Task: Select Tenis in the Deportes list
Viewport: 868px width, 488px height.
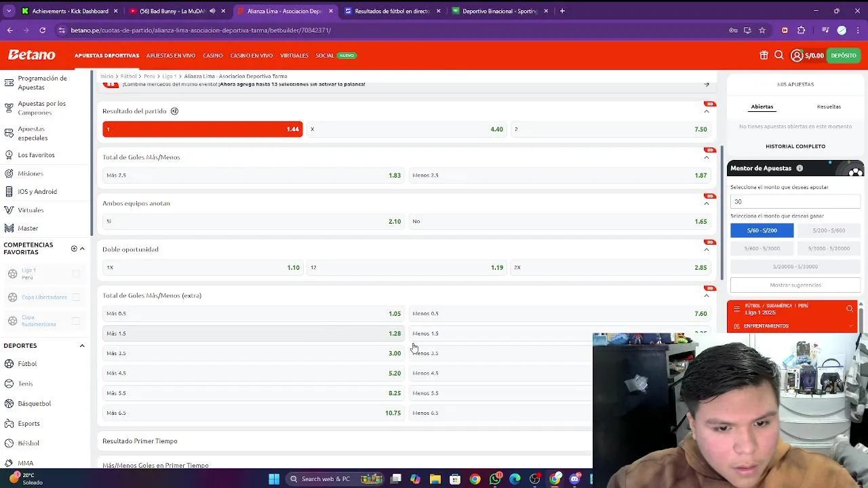Action: coord(25,384)
